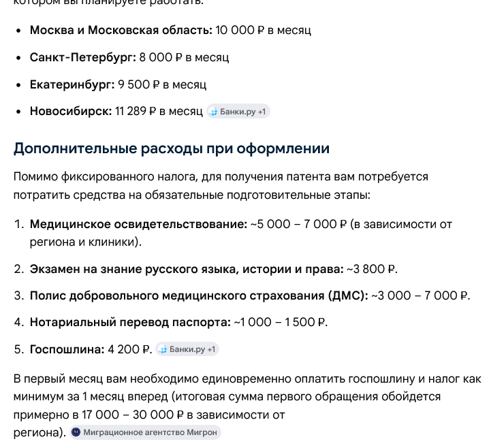Click the Мигрон round logo icon

coord(76,432)
